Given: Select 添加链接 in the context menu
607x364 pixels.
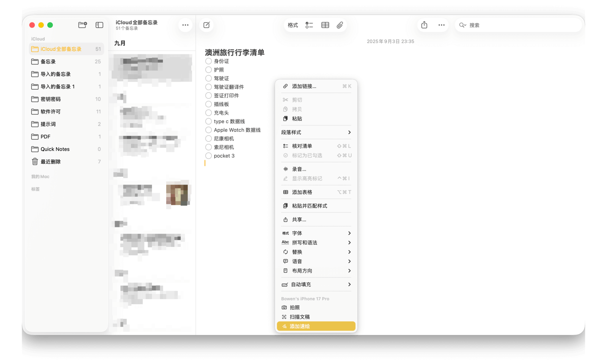Looking at the screenshot, I should click(304, 86).
